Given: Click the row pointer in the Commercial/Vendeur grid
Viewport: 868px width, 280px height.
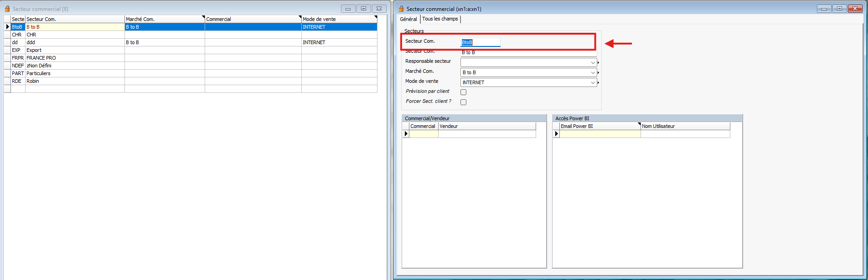Looking at the screenshot, I should [406, 134].
